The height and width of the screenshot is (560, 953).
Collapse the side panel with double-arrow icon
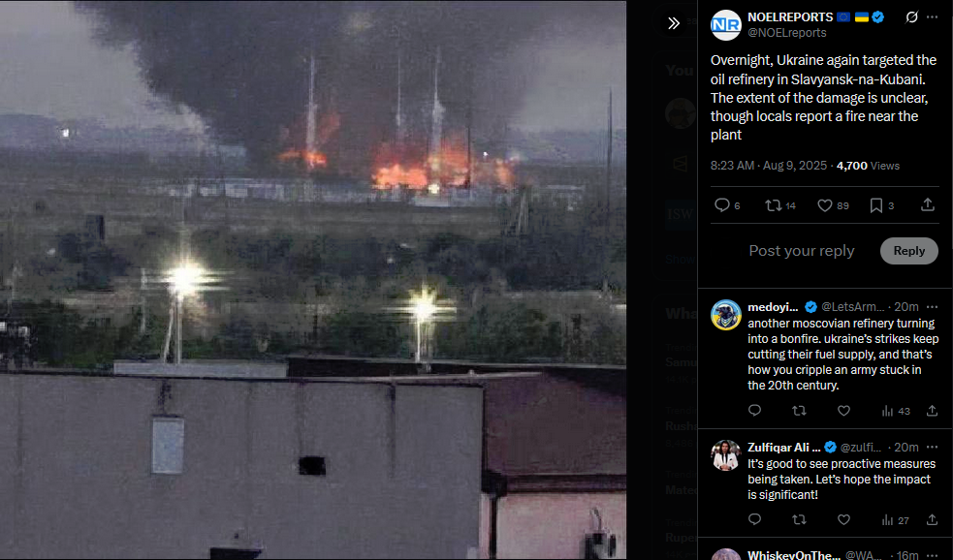674,23
